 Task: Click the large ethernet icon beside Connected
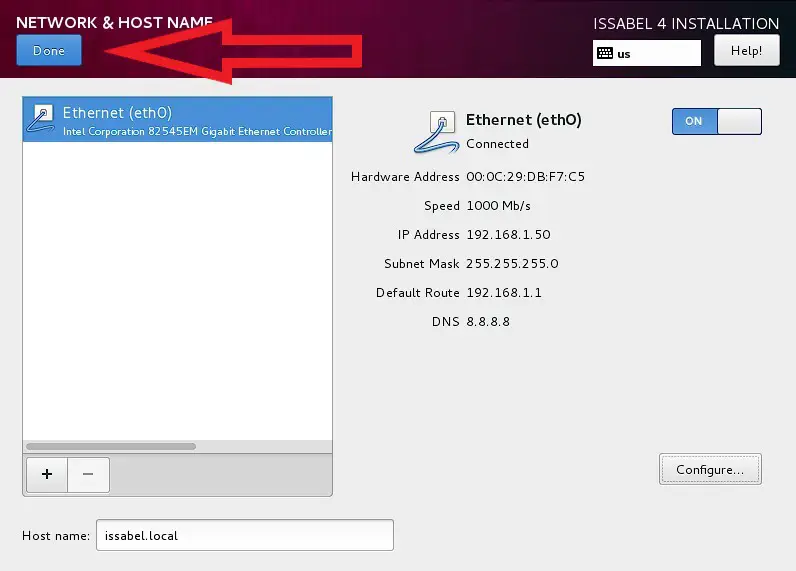click(x=437, y=132)
